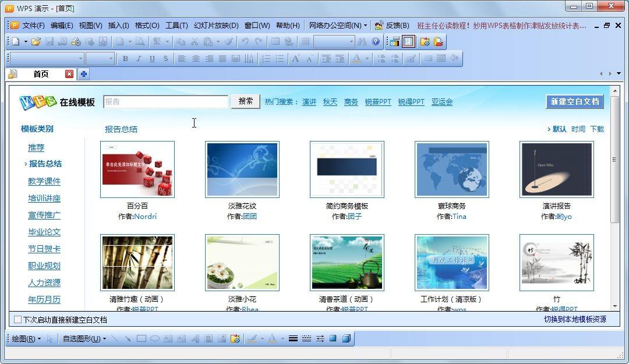Click the 搜索 search button
Image resolution: width=629 pixels, height=364 pixels.
pos(246,101)
